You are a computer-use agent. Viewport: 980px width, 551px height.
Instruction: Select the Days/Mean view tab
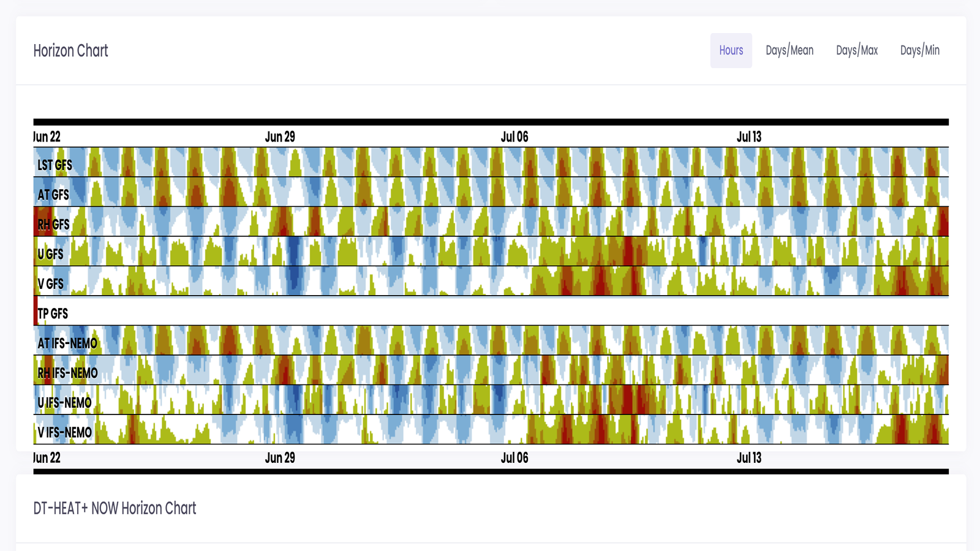[x=790, y=51]
